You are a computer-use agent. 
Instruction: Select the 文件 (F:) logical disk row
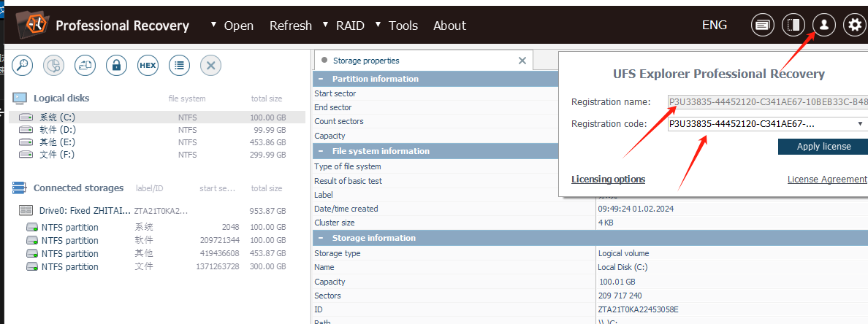point(157,155)
